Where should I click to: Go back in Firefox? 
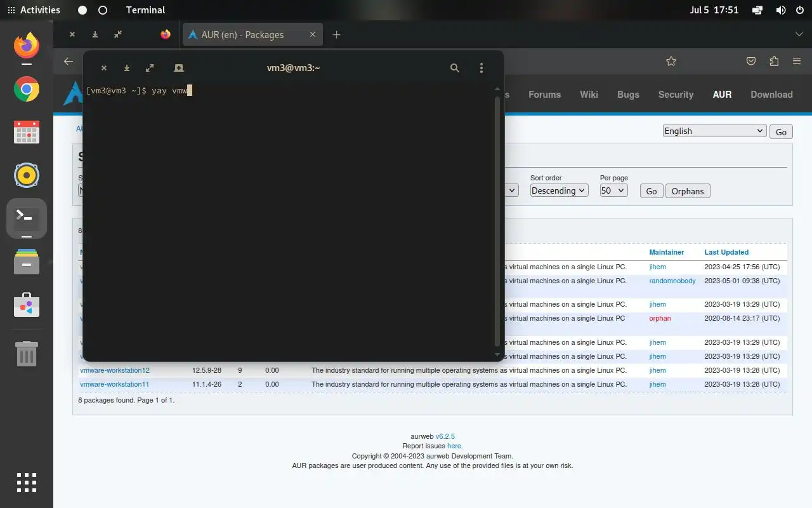[x=69, y=62]
